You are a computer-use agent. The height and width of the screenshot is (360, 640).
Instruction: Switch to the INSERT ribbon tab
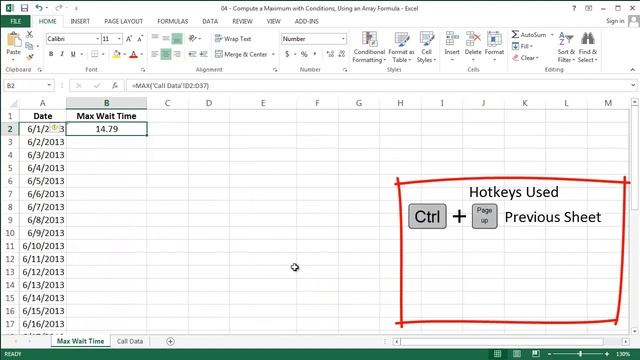(x=80, y=21)
